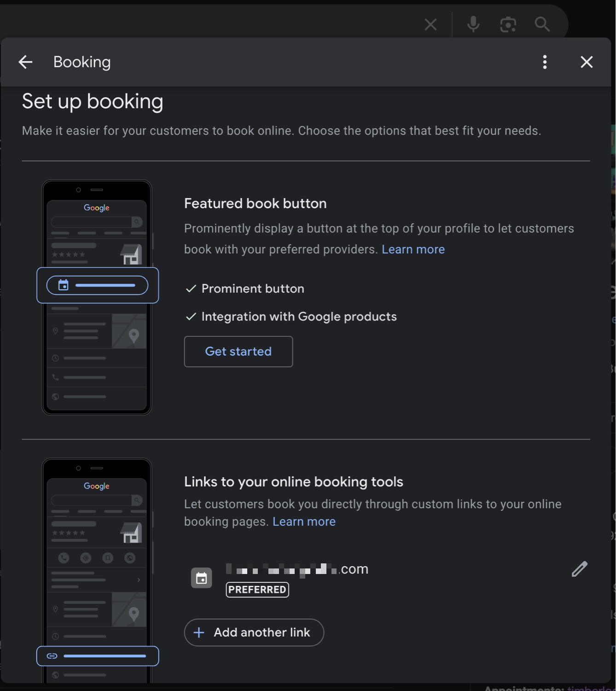
Task: Close the Booking dialog
Action: pos(586,62)
